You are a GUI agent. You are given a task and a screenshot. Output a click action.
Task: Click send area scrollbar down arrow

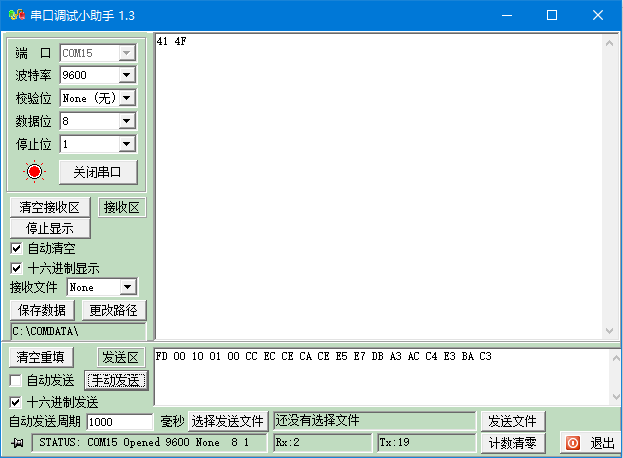click(x=616, y=396)
